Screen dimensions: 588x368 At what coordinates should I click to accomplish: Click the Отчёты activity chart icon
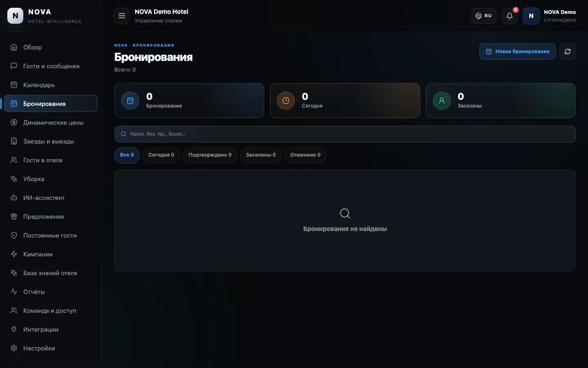[14, 292]
